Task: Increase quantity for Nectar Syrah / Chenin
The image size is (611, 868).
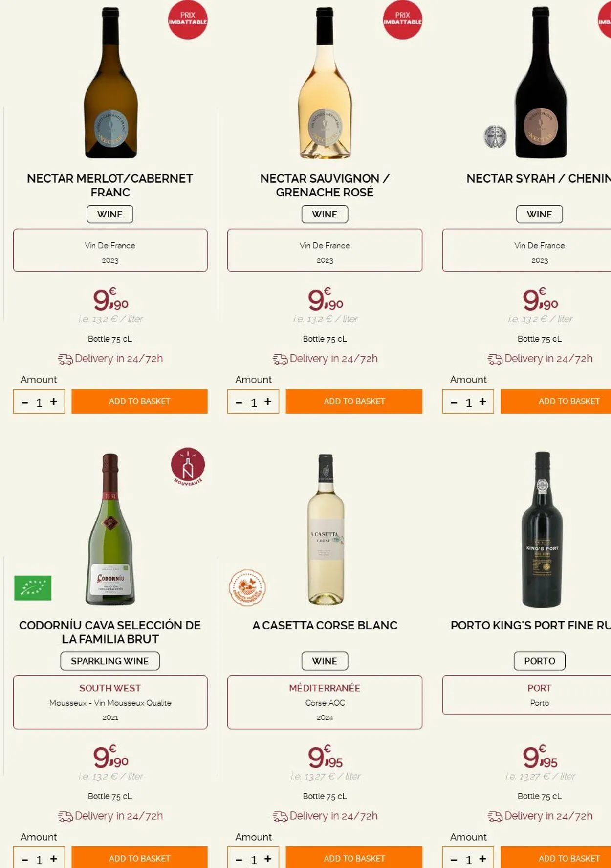Action: (482, 401)
